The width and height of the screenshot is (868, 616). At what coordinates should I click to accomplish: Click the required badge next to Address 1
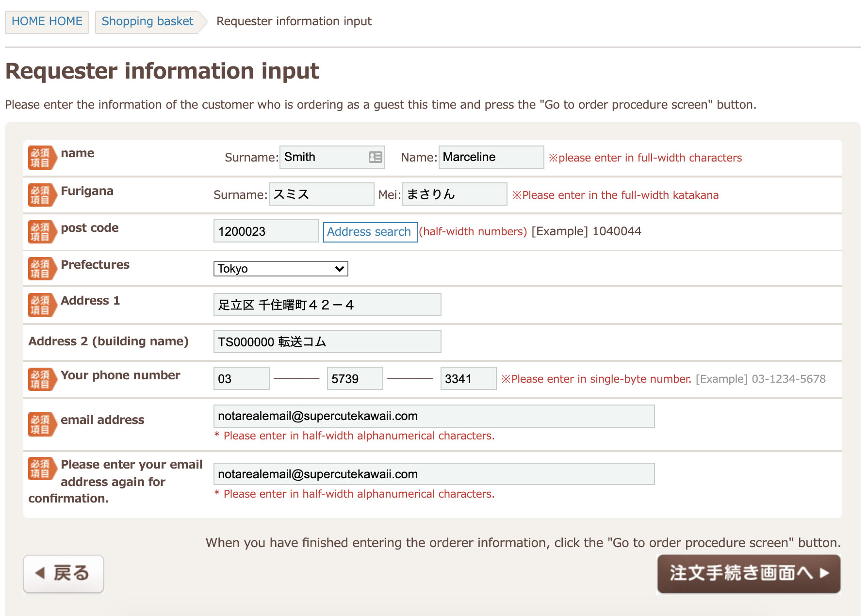[42, 305]
